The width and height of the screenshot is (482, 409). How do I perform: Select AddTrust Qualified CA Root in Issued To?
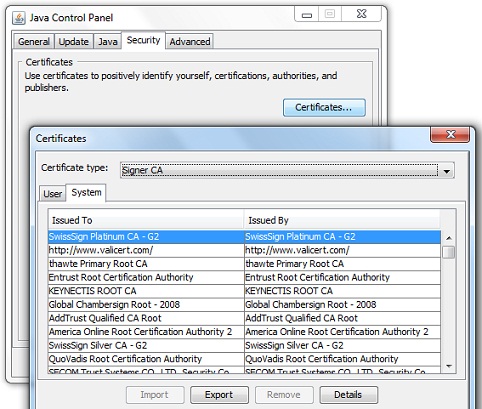(146, 318)
